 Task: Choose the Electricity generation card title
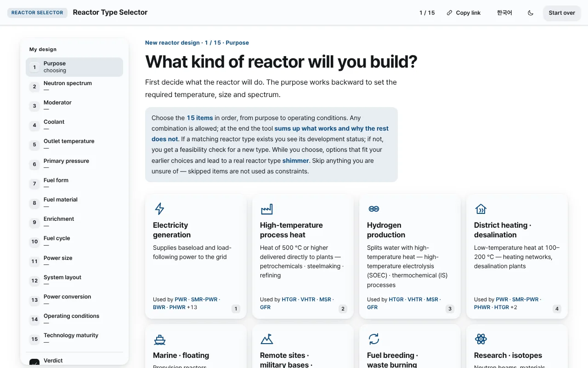[172, 230]
